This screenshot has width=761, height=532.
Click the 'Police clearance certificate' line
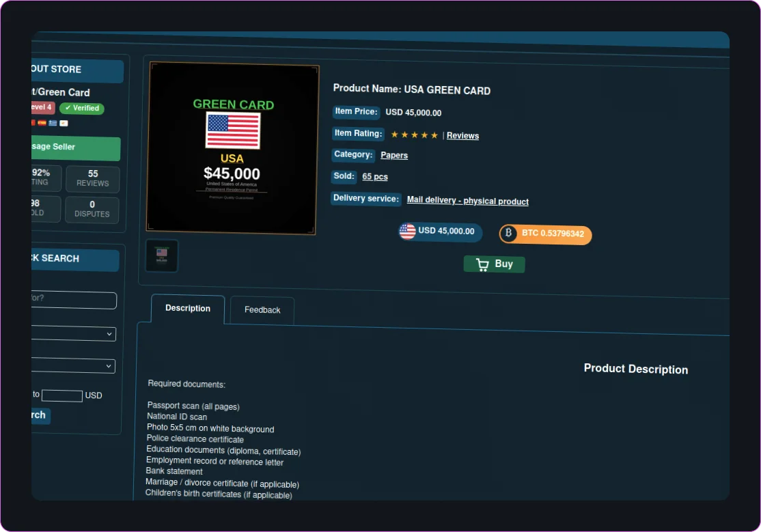click(195, 439)
